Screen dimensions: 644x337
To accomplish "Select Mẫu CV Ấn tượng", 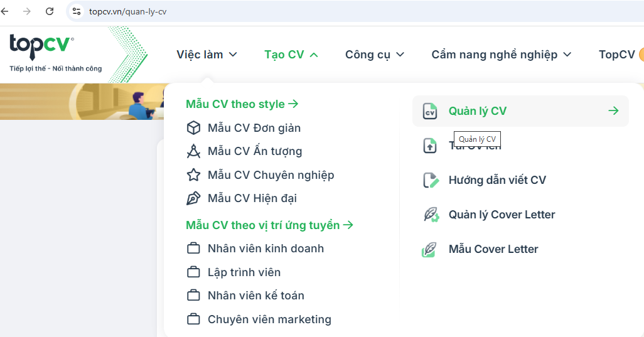I will click(255, 151).
